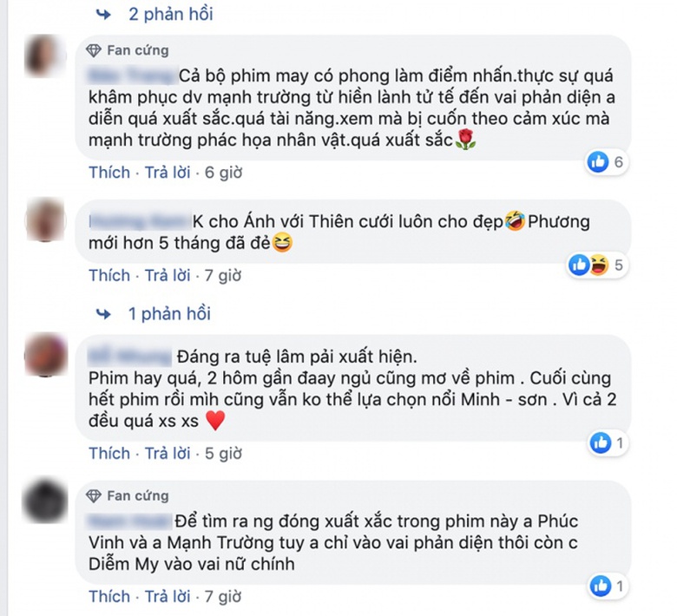Expand the 2 phản hồi replies
677x616 pixels.
pos(171,14)
